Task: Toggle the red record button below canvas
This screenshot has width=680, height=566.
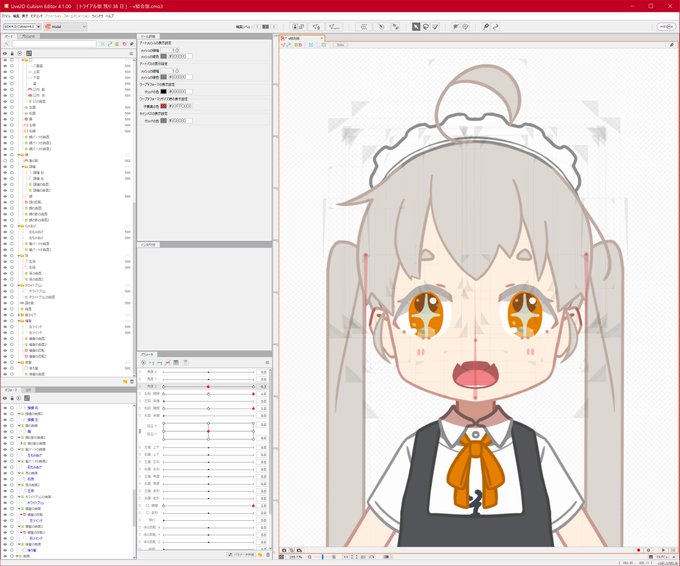Action: (x=638, y=550)
